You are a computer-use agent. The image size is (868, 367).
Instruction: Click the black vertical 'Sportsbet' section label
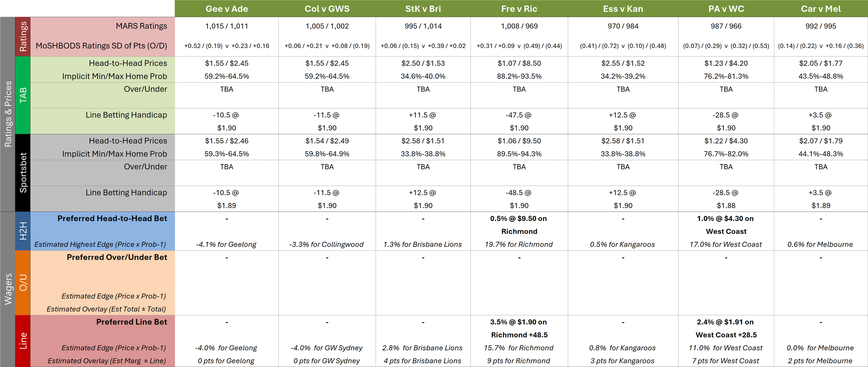coord(23,173)
